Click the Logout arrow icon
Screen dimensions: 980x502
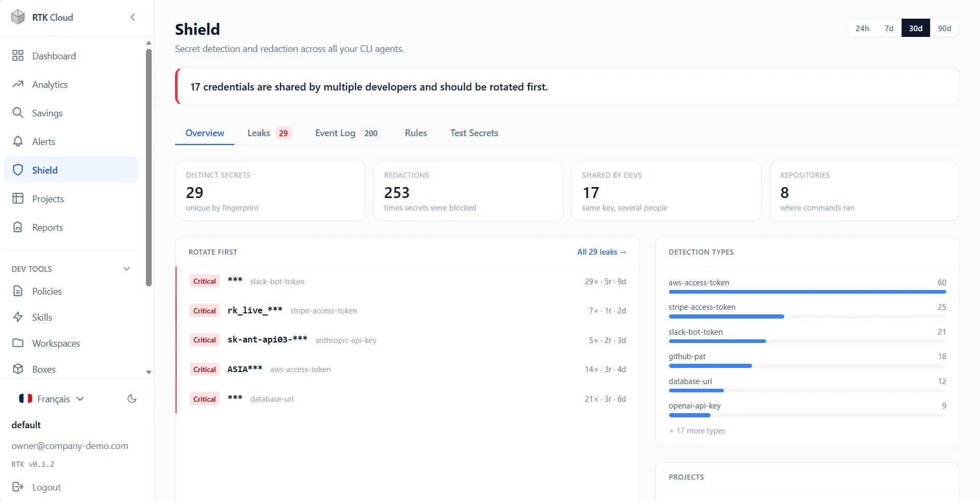[x=18, y=487]
